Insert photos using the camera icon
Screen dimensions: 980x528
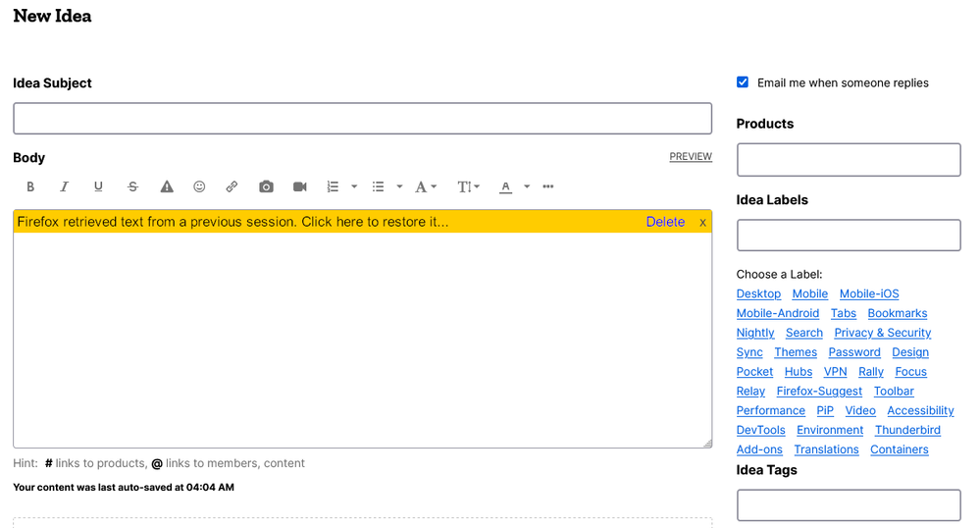pos(266,186)
